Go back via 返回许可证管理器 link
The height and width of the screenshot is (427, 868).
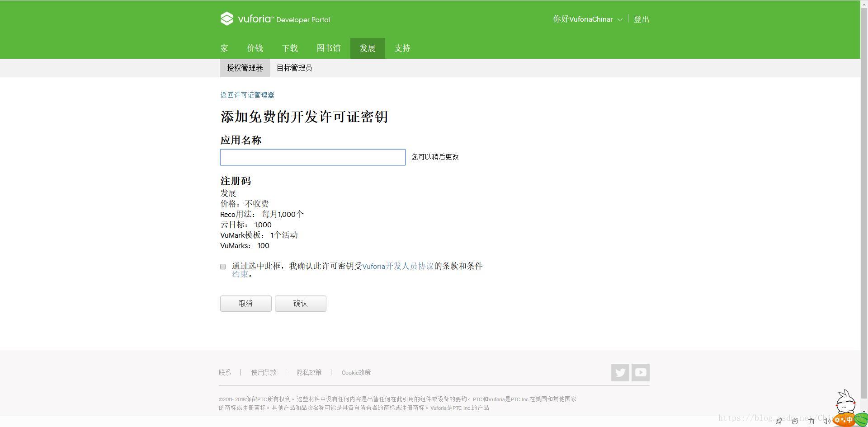click(247, 95)
